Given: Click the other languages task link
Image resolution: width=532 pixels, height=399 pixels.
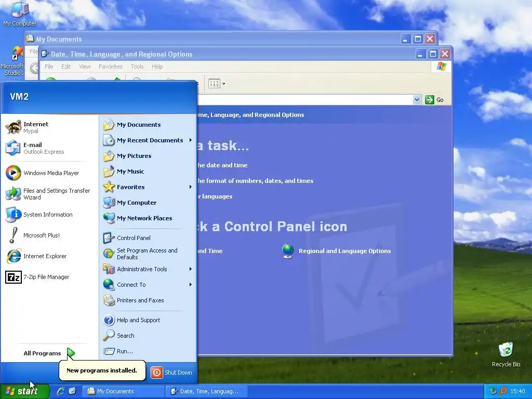Looking at the screenshot, I should click(215, 196).
